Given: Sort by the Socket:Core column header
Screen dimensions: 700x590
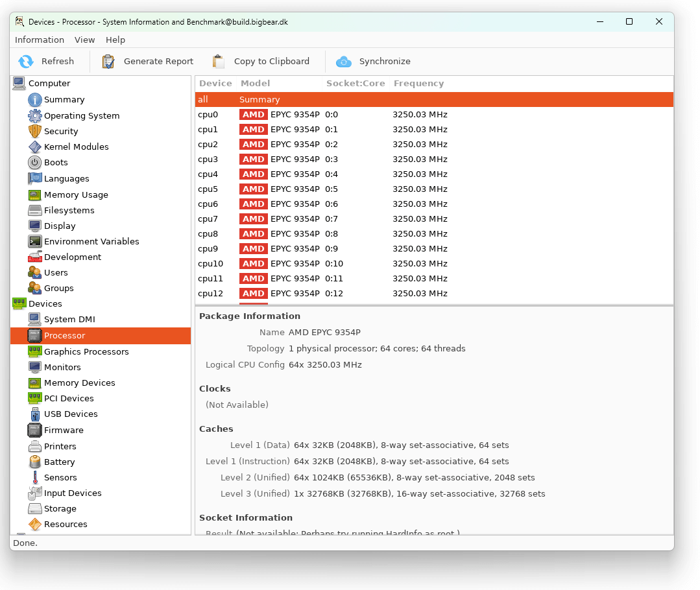Looking at the screenshot, I should (356, 84).
